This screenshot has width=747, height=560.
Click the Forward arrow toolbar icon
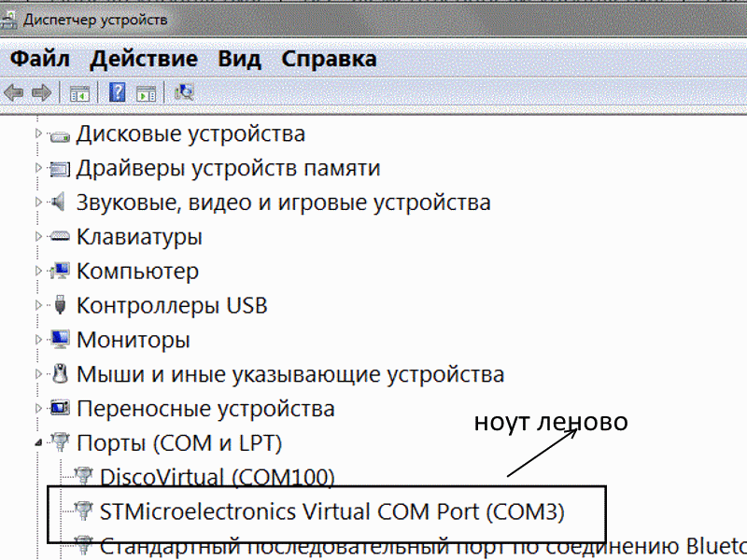coord(41,92)
